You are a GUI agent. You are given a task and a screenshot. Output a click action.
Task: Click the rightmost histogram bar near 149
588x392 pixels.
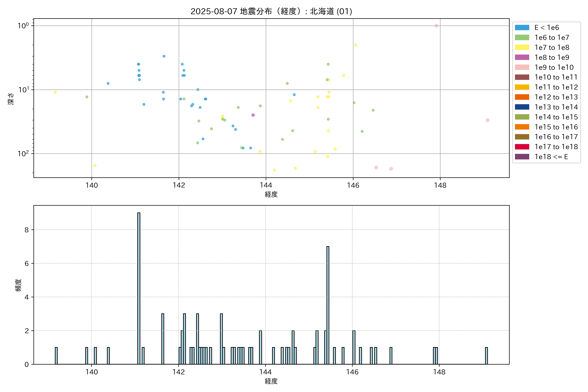[486, 356]
